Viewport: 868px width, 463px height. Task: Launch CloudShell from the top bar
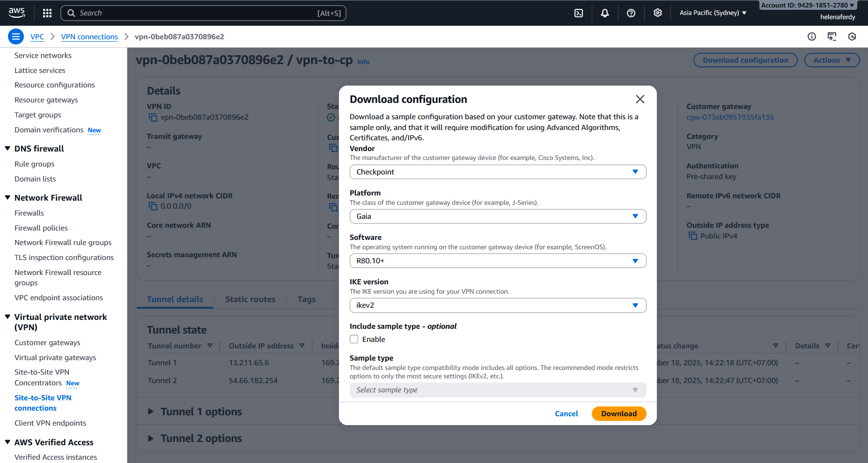pyautogui.click(x=579, y=13)
